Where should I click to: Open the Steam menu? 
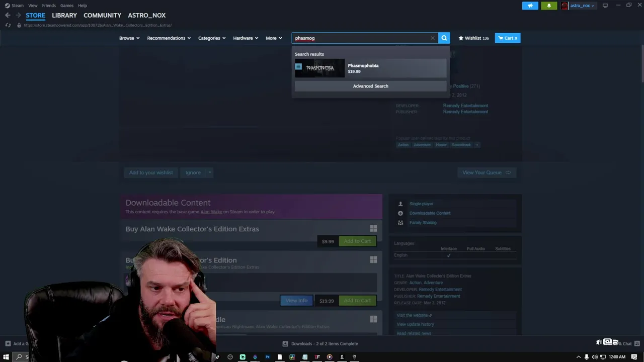tap(18, 6)
